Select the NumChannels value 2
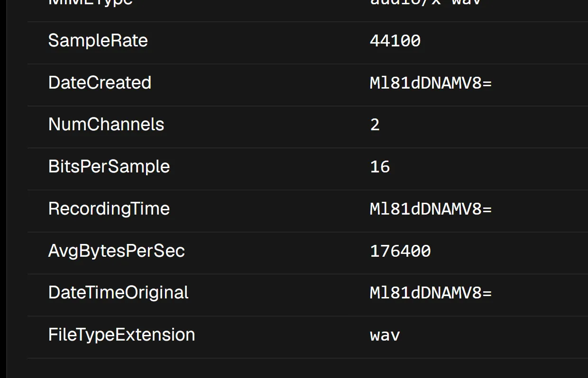This screenshot has width=588, height=378. [375, 125]
